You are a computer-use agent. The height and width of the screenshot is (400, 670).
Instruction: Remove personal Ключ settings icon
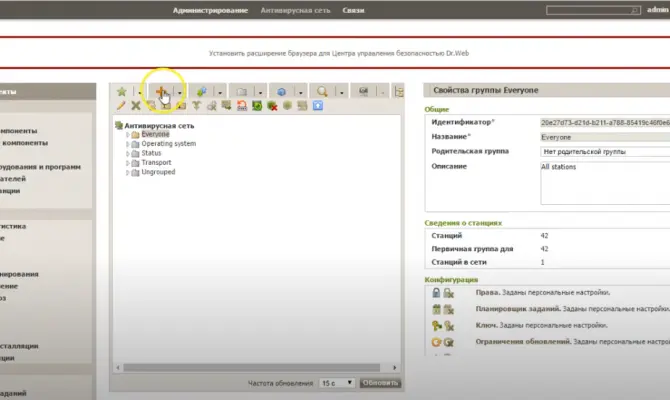[x=449, y=326]
